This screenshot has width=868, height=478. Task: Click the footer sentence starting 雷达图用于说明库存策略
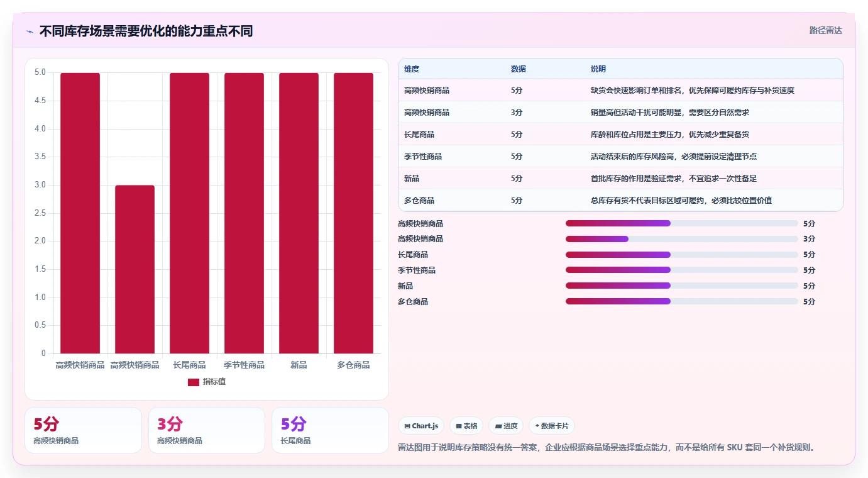(607, 448)
